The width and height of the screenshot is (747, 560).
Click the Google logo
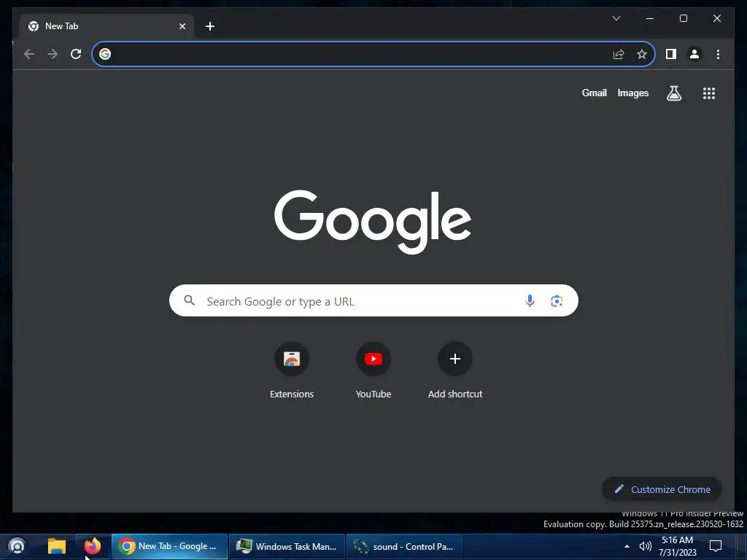[373, 222]
